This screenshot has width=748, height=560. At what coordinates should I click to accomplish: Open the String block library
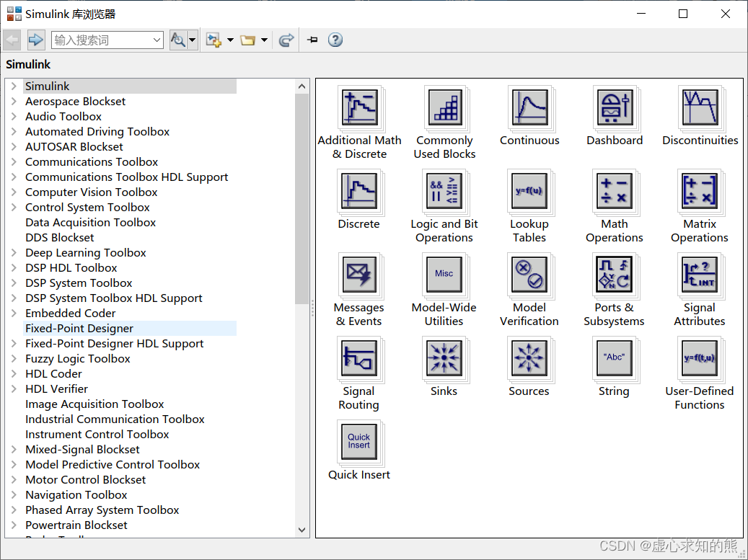click(615, 359)
